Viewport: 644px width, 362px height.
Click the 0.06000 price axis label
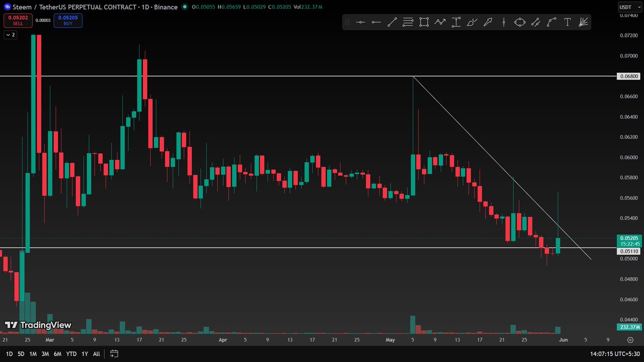630,157
